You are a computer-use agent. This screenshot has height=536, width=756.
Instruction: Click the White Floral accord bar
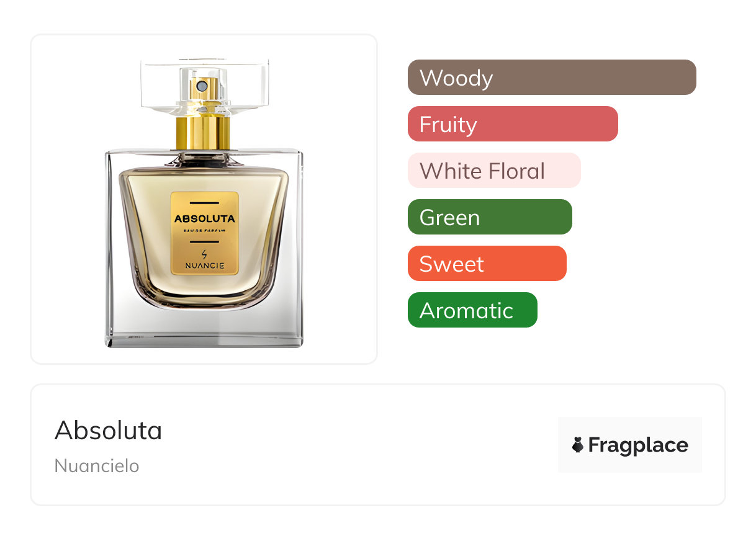[494, 171]
